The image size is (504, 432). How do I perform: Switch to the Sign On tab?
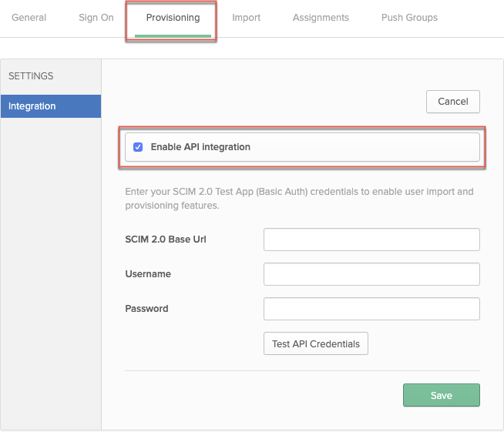[x=96, y=18]
